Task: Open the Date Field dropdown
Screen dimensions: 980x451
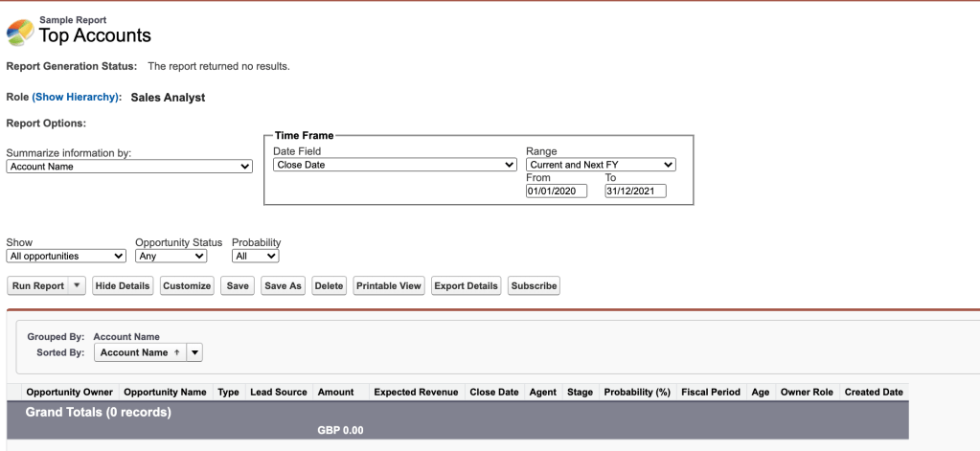Action: click(395, 165)
